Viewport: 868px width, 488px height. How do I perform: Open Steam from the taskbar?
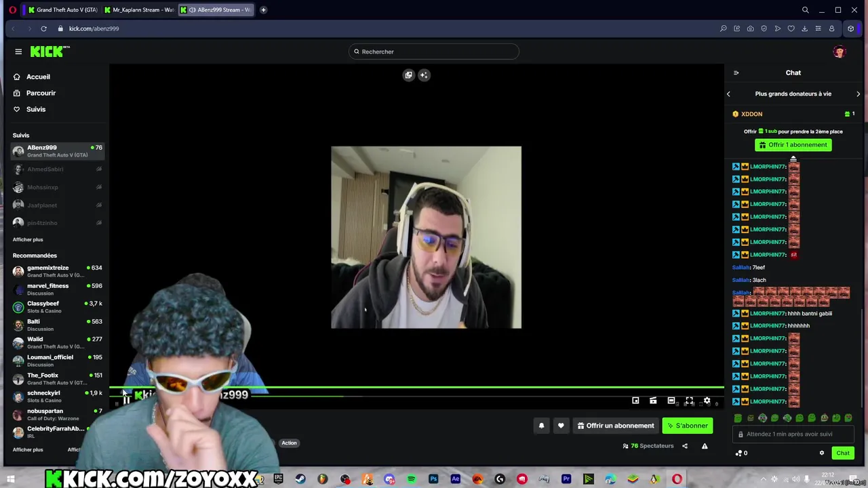(x=300, y=479)
